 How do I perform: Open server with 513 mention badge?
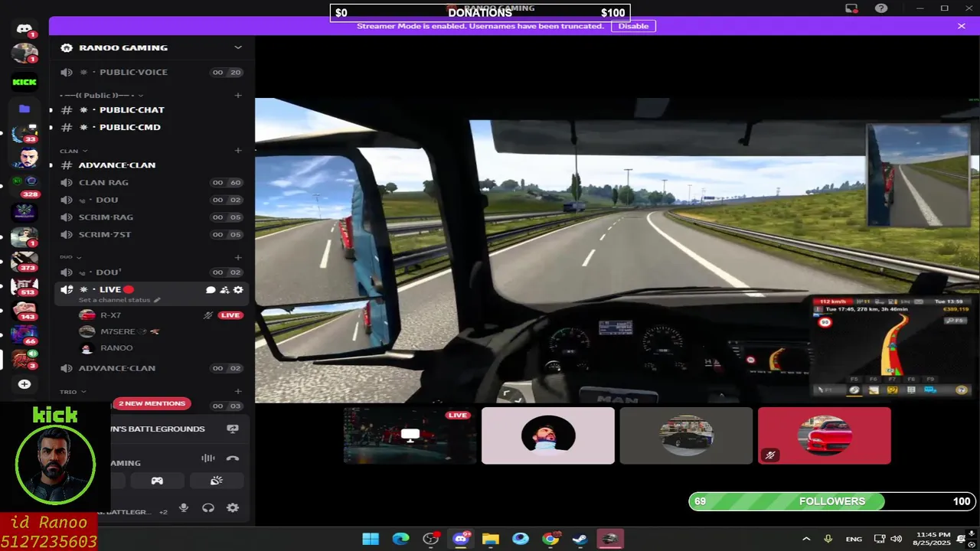pos(24,287)
